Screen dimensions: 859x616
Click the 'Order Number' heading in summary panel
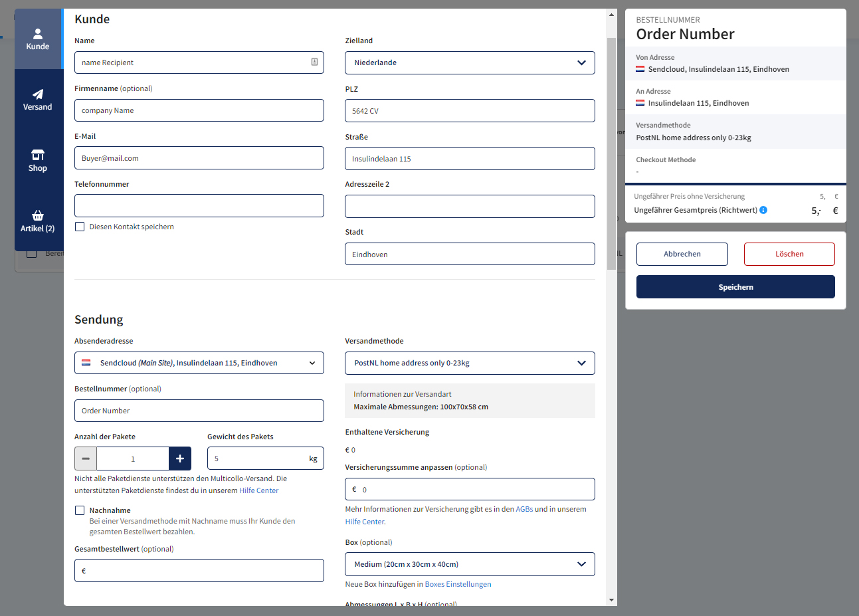685,35
